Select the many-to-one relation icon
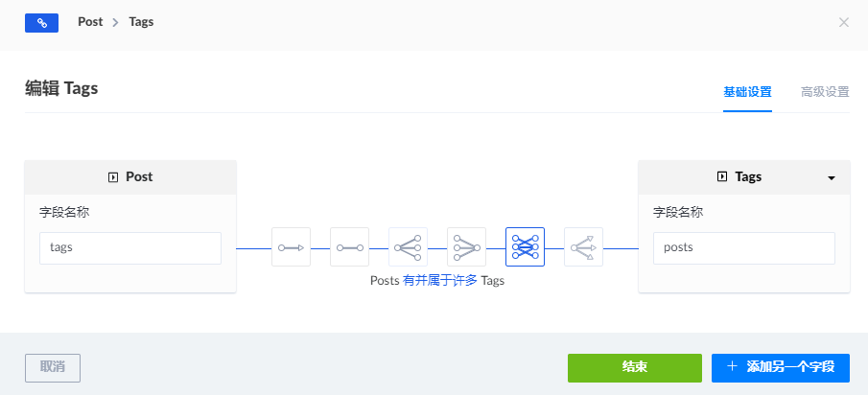 tap(467, 246)
